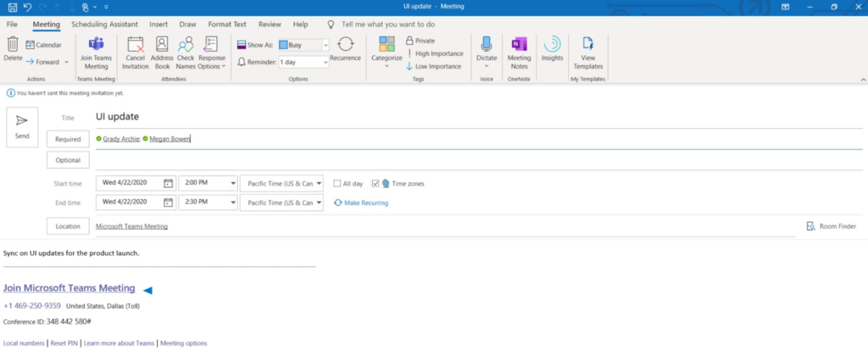Screen dimensions: 868x355
Task: Click the Forward arrow button
Action: click(42, 62)
